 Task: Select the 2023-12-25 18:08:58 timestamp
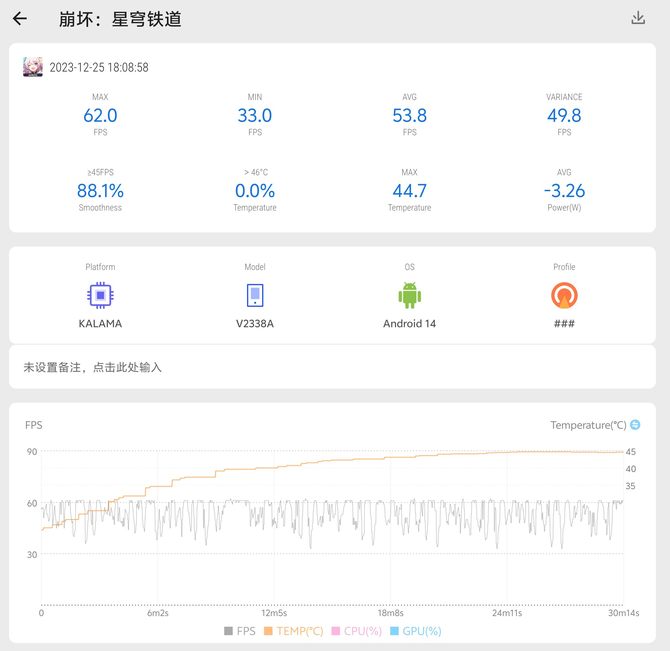99,67
